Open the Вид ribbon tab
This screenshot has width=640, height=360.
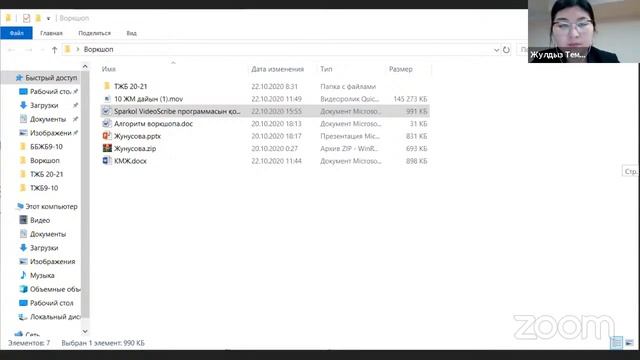[131, 33]
